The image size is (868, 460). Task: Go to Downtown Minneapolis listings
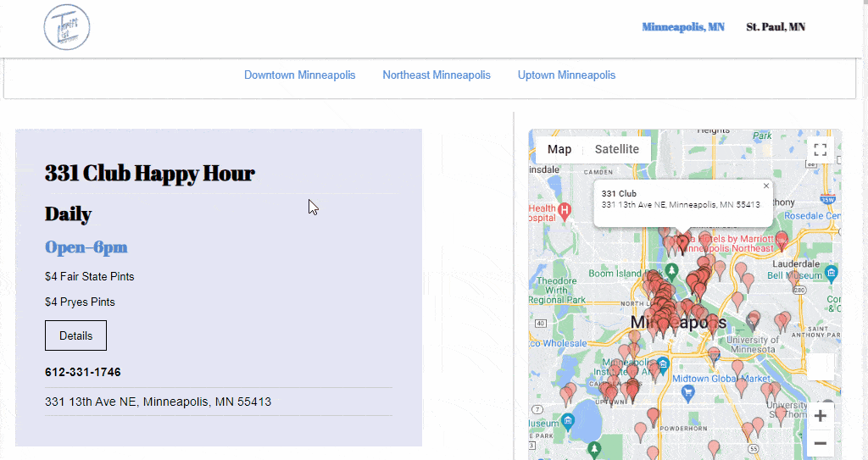(x=300, y=75)
